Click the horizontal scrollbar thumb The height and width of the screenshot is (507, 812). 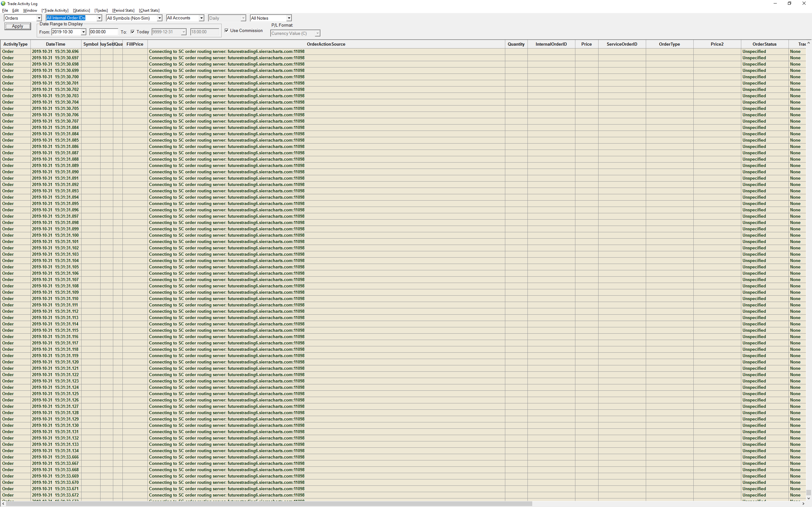(x=268, y=504)
